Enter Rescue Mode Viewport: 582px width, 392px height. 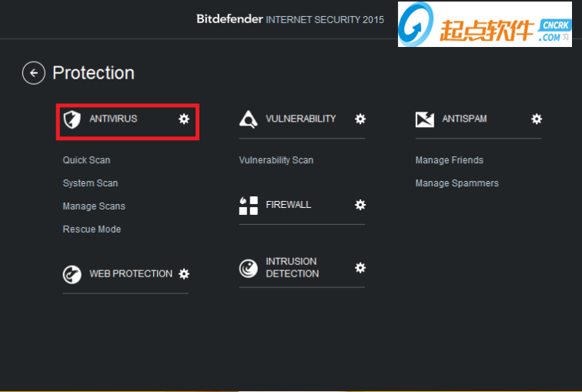click(92, 230)
